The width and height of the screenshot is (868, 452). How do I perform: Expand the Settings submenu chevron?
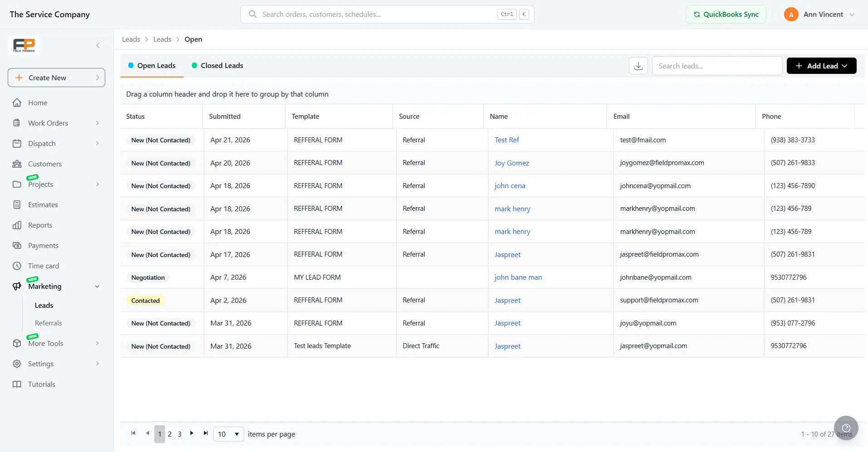(x=97, y=364)
